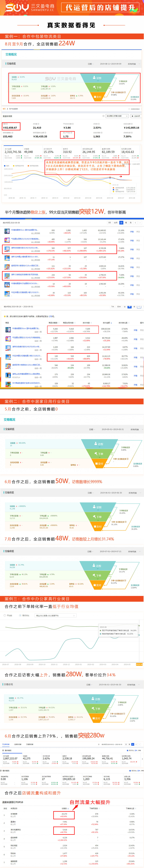The height and width of the screenshot is (868, 144).
Task: Click 直通车 row in 流量来源排行TOP10
Action: [72, 823]
